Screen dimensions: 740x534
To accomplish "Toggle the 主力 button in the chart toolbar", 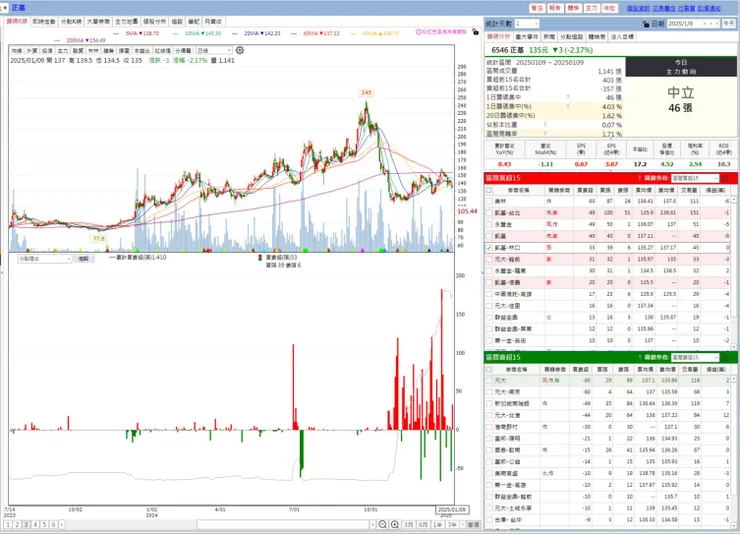I will [x=62, y=50].
